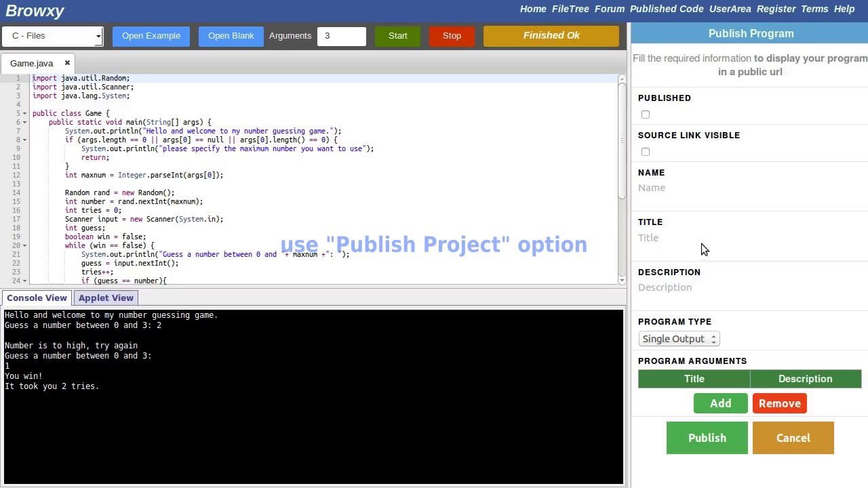868x488 pixels.
Task: Click into the Name text field
Action: click(749, 188)
